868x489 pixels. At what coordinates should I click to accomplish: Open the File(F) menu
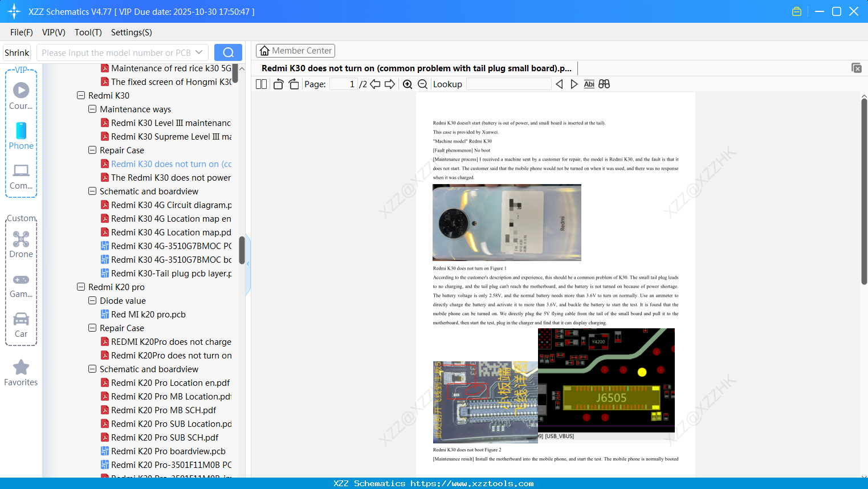coord(22,32)
